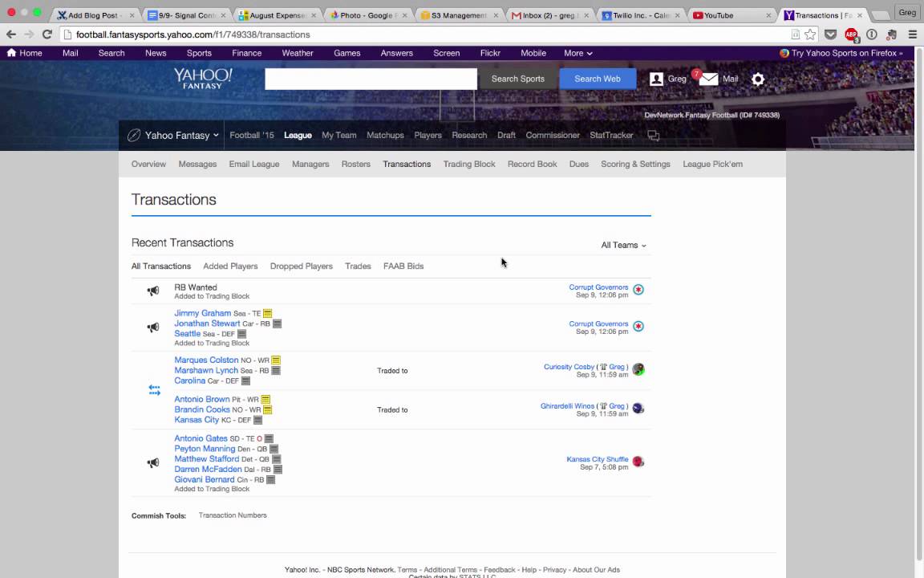Click the note icon beside Marshawn Lynch
The image size is (924, 578).
[276, 370]
